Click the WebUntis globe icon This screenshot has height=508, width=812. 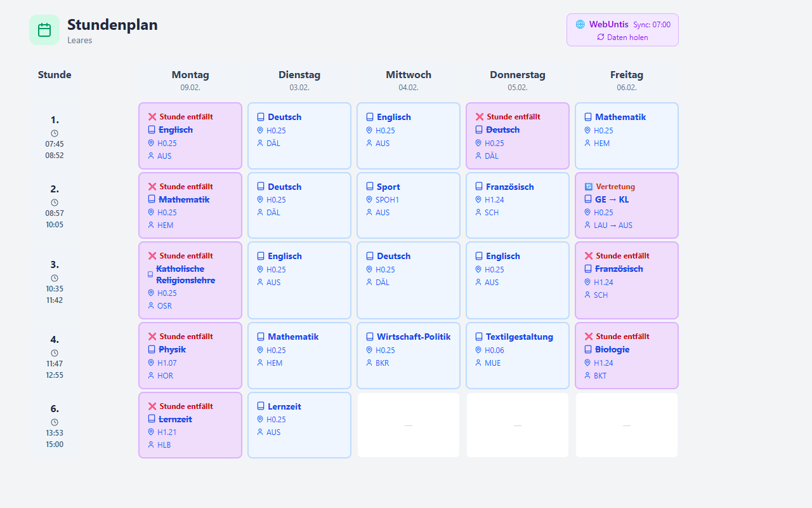point(580,24)
